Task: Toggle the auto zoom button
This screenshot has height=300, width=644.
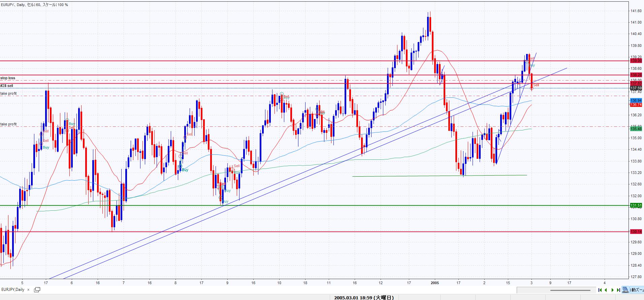Action: (x=637, y=290)
